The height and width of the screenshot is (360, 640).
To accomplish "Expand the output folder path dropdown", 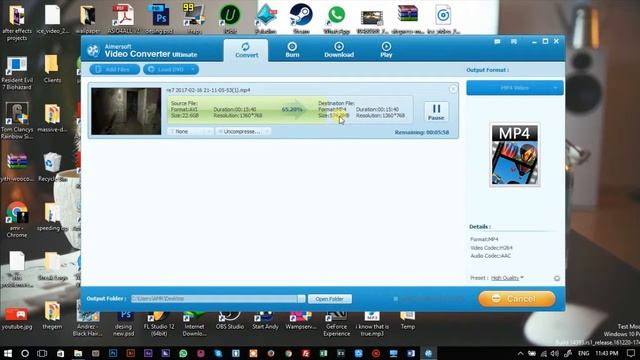I will [301, 299].
